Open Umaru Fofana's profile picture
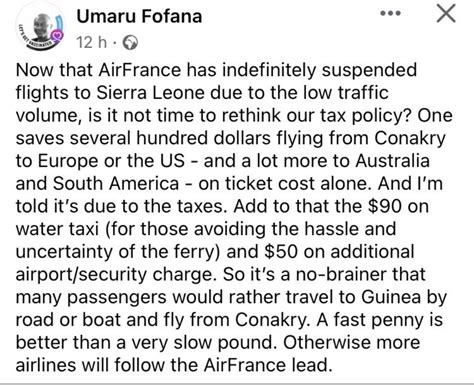 (40, 28)
